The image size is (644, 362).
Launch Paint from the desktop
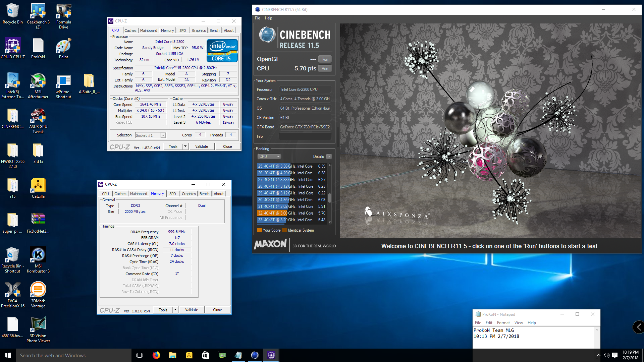[63, 49]
